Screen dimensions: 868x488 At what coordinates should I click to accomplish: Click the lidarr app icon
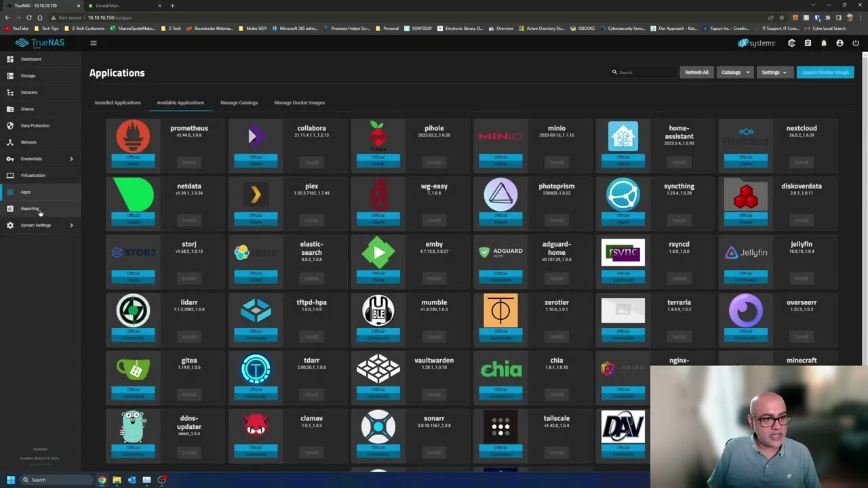(133, 310)
